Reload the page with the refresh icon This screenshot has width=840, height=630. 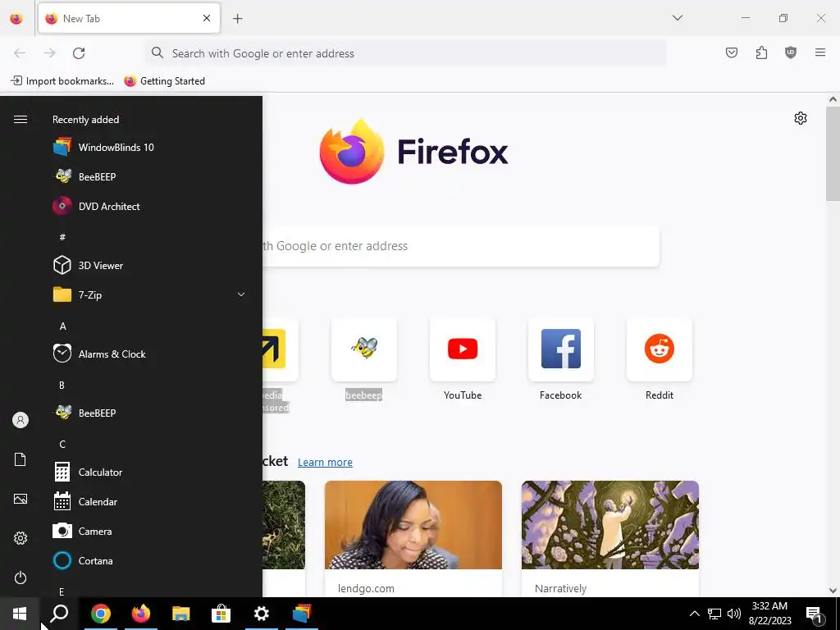[79, 53]
